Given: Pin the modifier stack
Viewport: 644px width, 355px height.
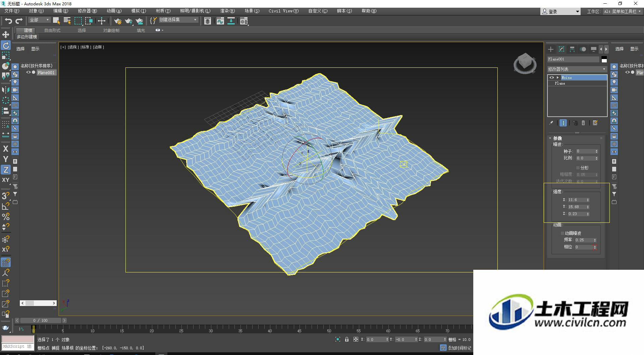Looking at the screenshot, I should [x=551, y=123].
